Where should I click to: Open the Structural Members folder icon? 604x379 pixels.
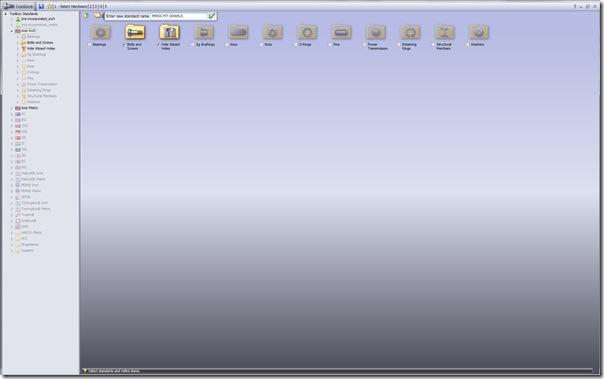(x=445, y=32)
